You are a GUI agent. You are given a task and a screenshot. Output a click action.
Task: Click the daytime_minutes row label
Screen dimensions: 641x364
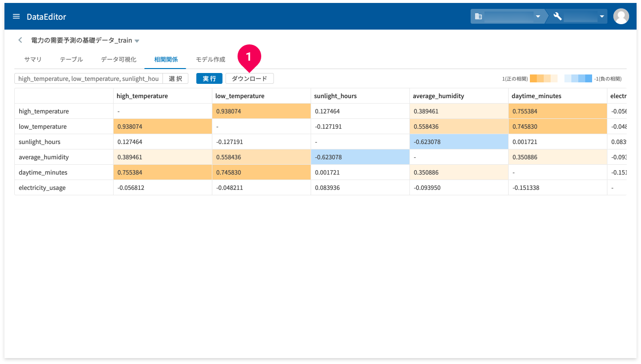pos(64,172)
